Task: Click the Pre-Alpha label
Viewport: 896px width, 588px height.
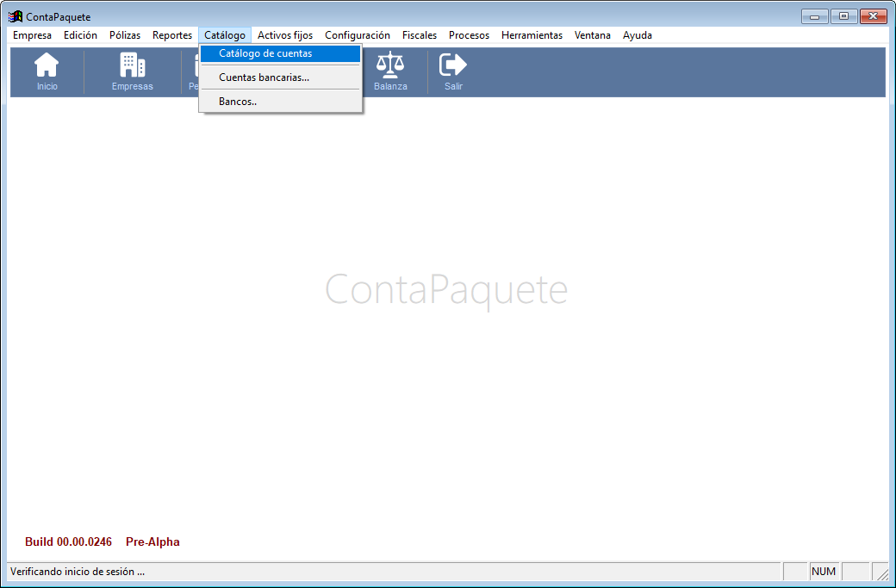Action: [152, 542]
